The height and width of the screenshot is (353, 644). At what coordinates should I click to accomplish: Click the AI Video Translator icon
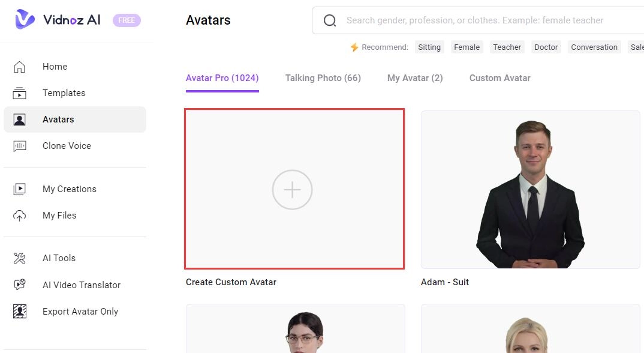[20, 285]
